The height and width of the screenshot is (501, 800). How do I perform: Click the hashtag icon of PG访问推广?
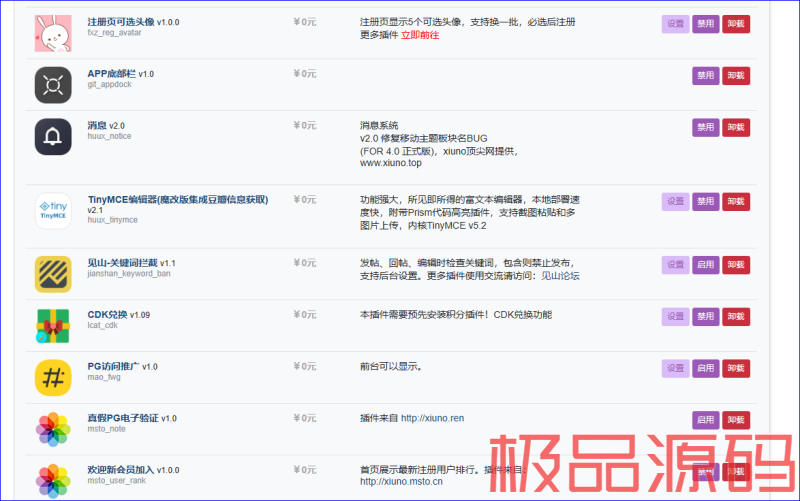pos(53,378)
